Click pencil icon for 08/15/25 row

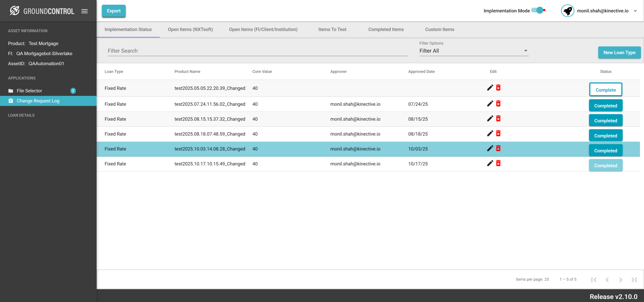(x=490, y=119)
